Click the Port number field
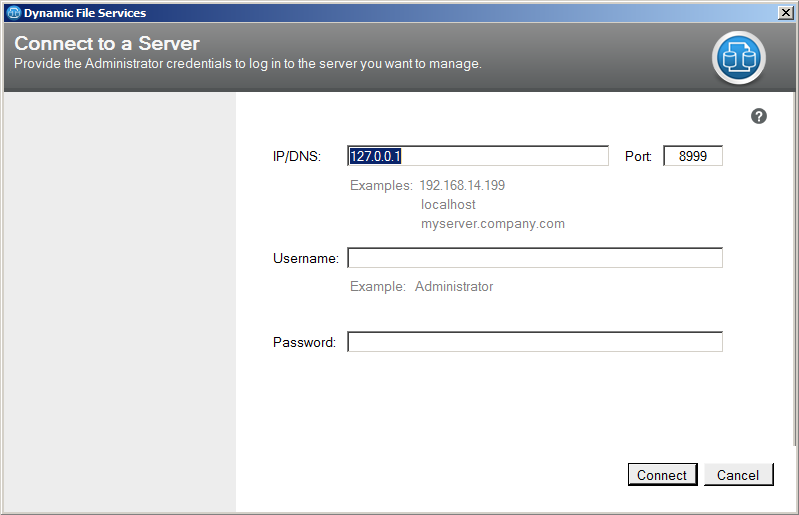The width and height of the screenshot is (799, 515). click(693, 156)
